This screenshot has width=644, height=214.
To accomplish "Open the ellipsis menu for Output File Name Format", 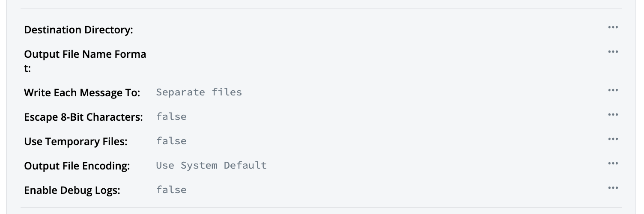I will 613,52.
